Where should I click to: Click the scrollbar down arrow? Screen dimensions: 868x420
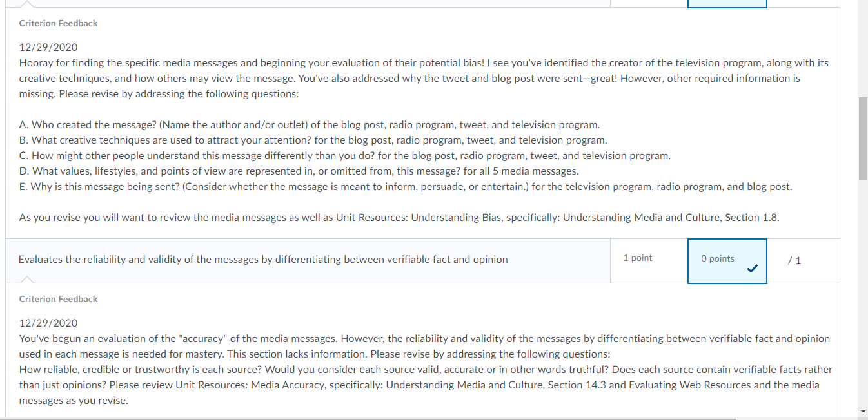[x=862, y=411]
